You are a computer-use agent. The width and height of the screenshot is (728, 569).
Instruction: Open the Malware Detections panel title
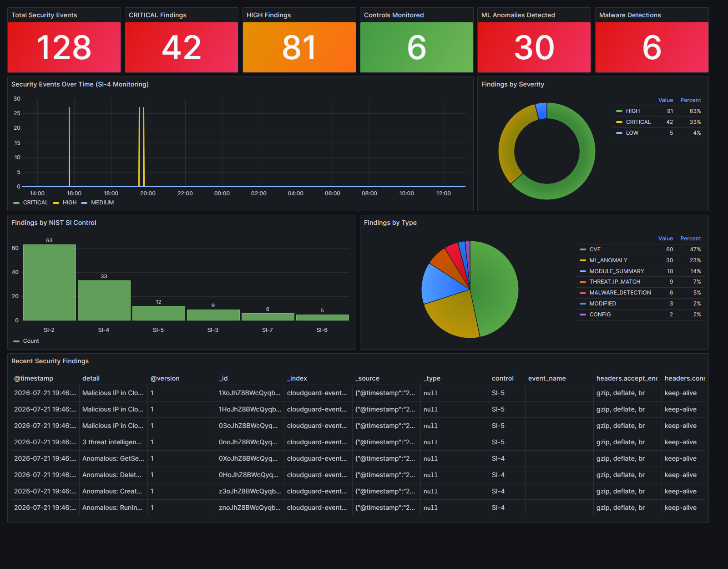point(630,15)
